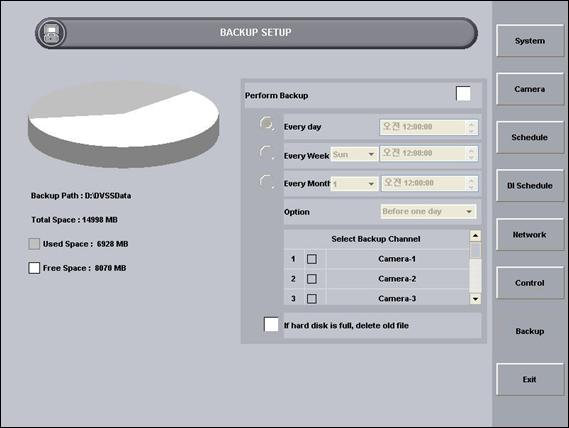This screenshot has height=428, width=569.
Task: Click the Exit button
Action: click(530, 379)
